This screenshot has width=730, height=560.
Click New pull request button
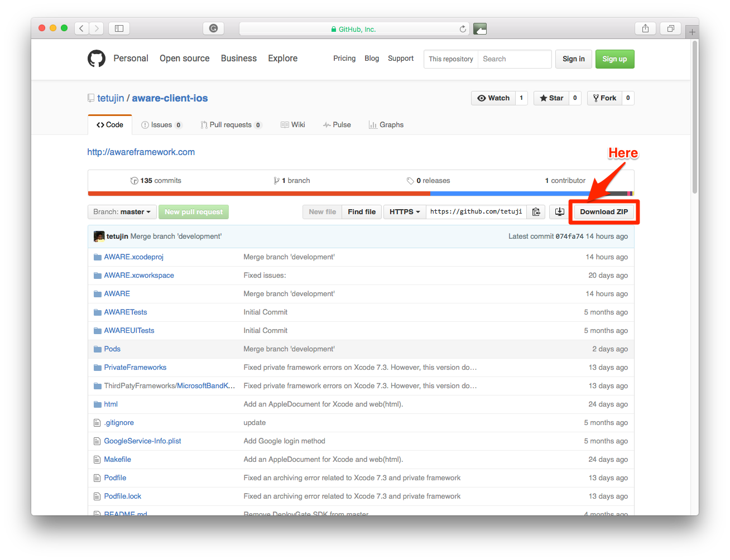194,212
